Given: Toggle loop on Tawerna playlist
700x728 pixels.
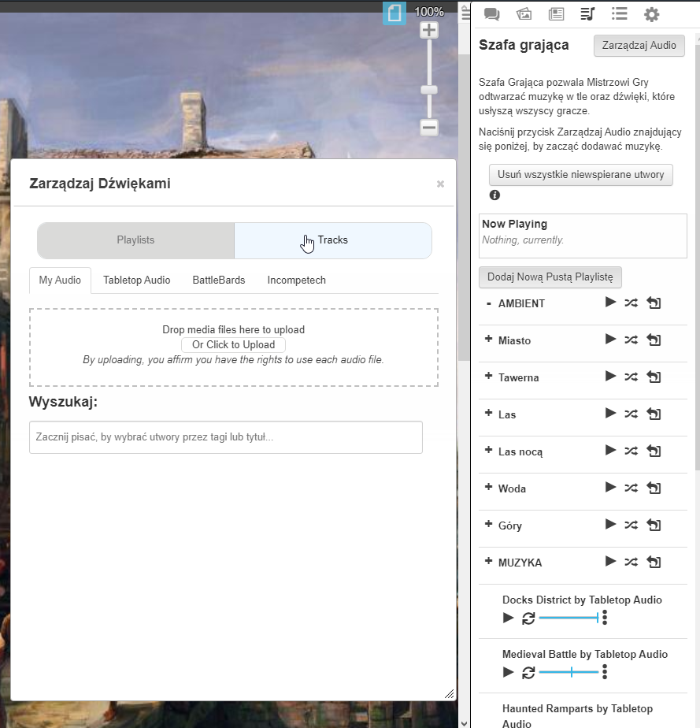Looking at the screenshot, I should click(x=654, y=377).
